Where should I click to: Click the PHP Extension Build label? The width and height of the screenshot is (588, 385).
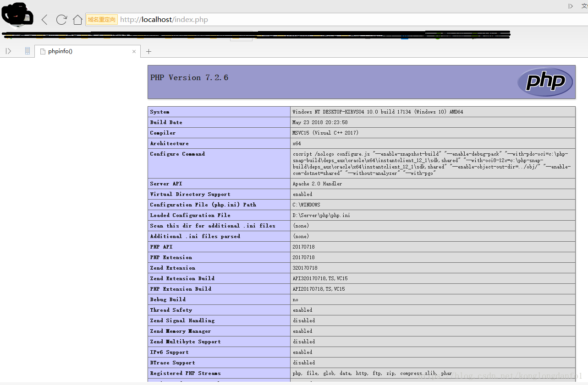pyautogui.click(x=181, y=289)
